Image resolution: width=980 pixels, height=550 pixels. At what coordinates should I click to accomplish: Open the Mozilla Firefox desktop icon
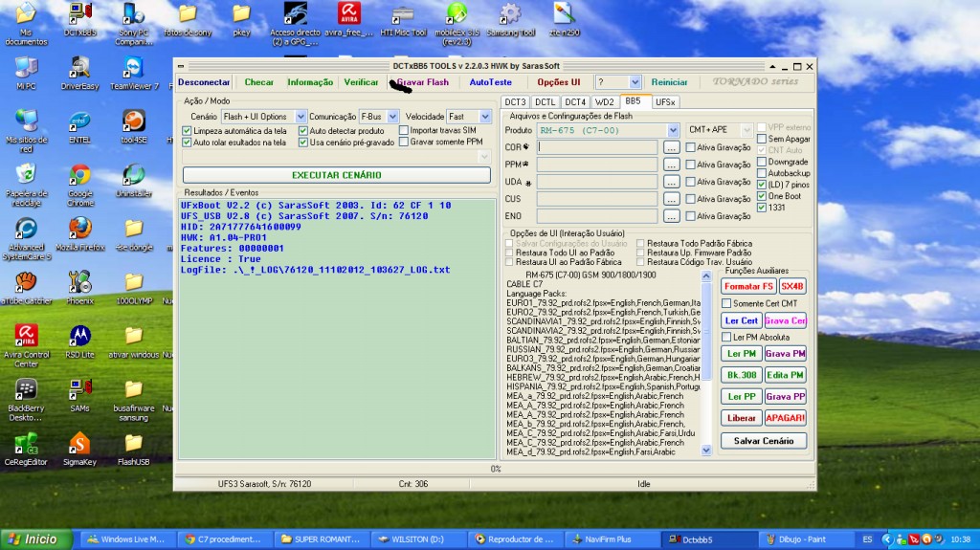pos(80,233)
